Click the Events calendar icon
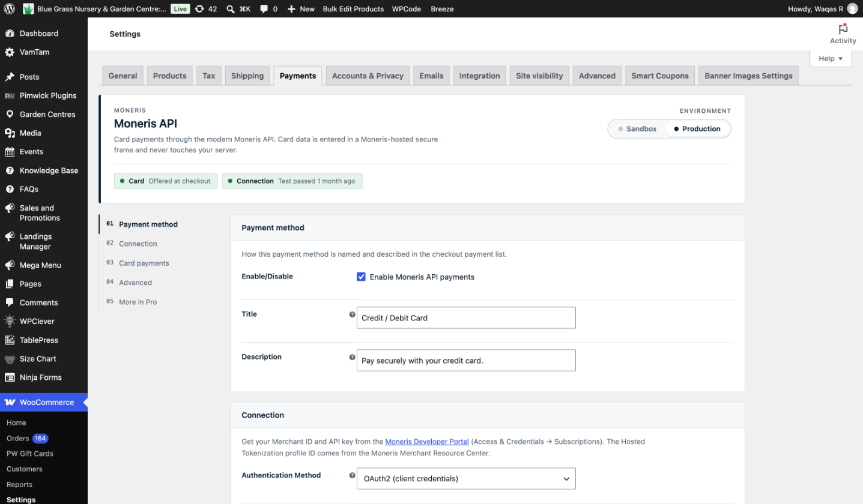Screen dimensions: 863x504 pos(10,152)
